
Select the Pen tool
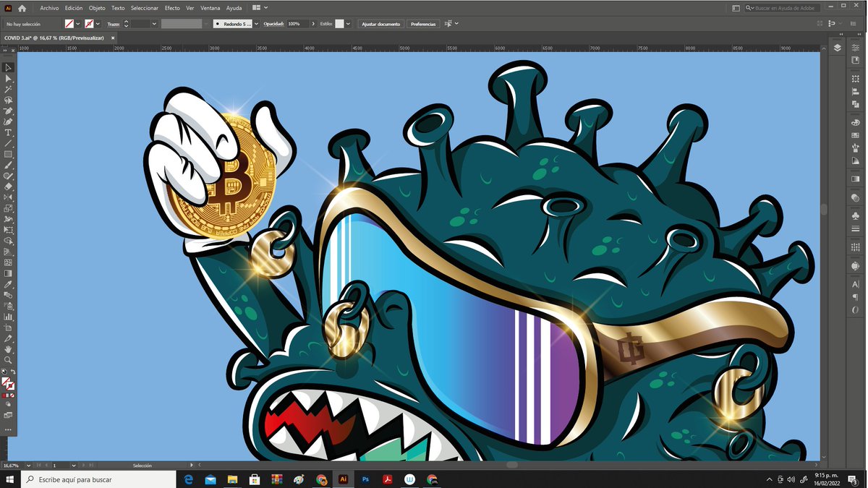(9, 111)
